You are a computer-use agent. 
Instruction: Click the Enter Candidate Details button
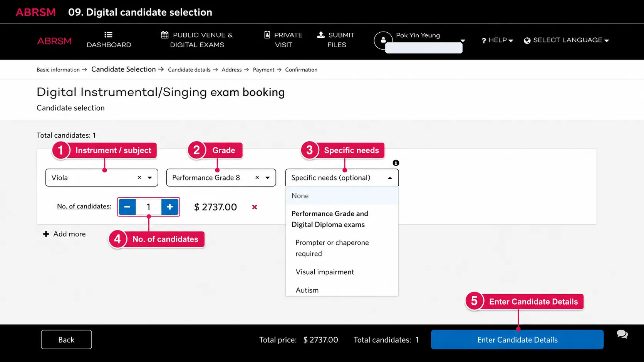point(517,340)
